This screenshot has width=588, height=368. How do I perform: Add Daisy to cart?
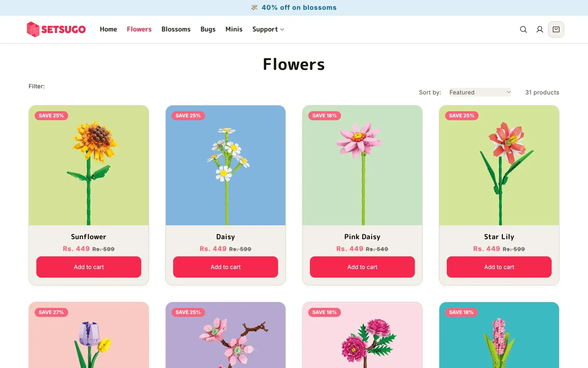[226, 267]
